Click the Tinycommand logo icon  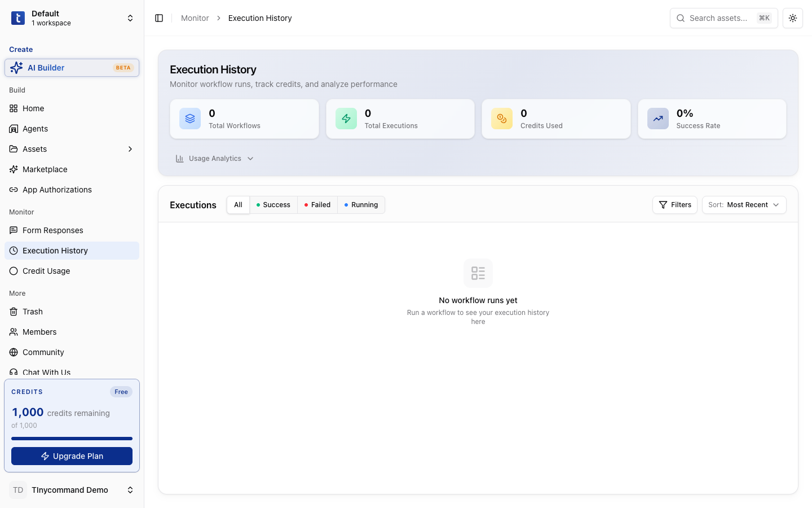18,18
